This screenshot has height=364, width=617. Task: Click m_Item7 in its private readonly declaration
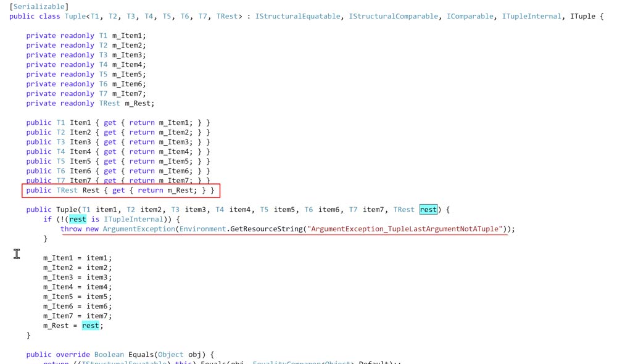coord(126,94)
